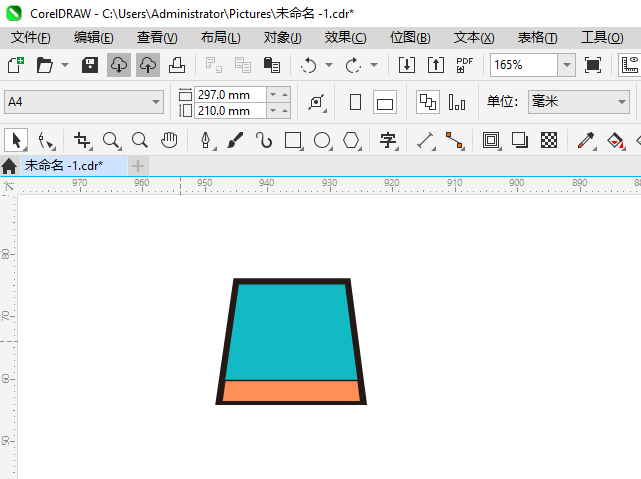The width and height of the screenshot is (641, 479).
Task: Click the 165% zoom level field
Action: (x=524, y=65)
